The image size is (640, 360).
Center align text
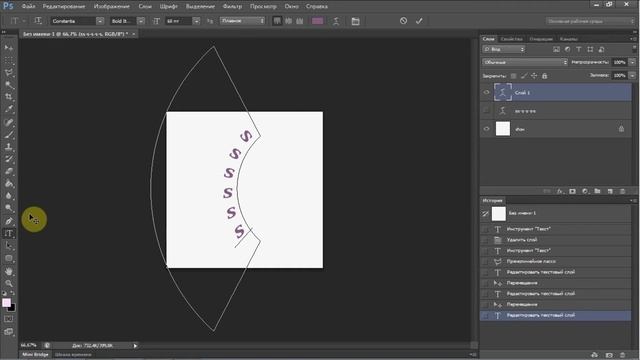(x=289, y=21)
